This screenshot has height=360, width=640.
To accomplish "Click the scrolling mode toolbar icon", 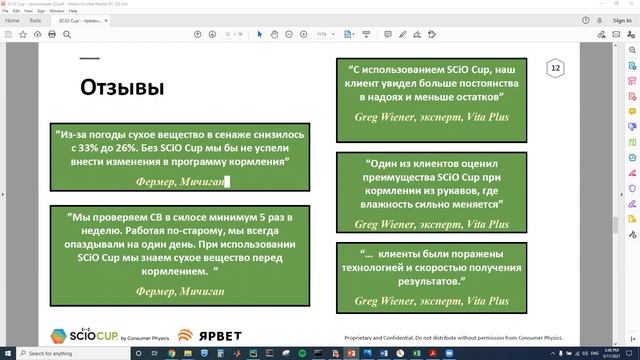I will click(366, 35).
